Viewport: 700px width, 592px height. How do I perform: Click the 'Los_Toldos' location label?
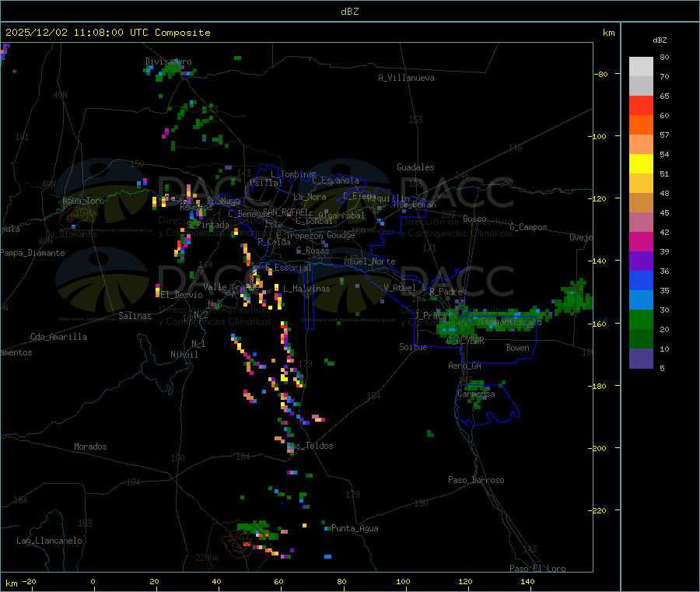(x=310, y=446)
